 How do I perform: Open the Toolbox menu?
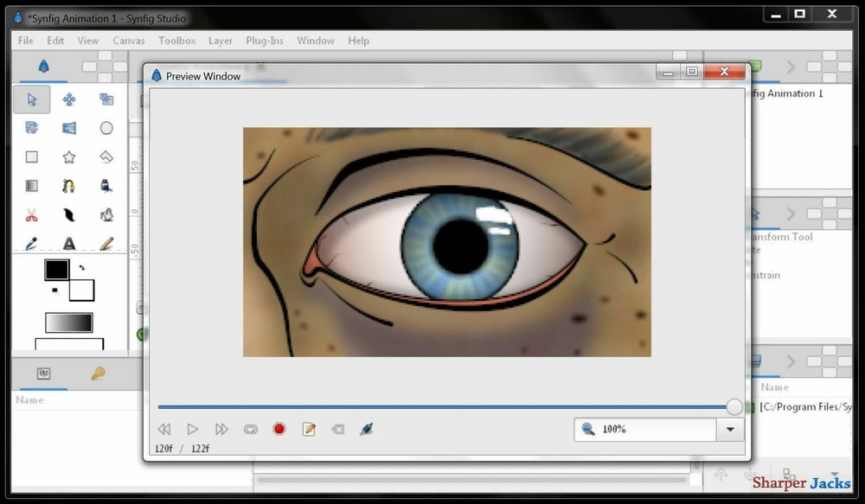[177, 41]
